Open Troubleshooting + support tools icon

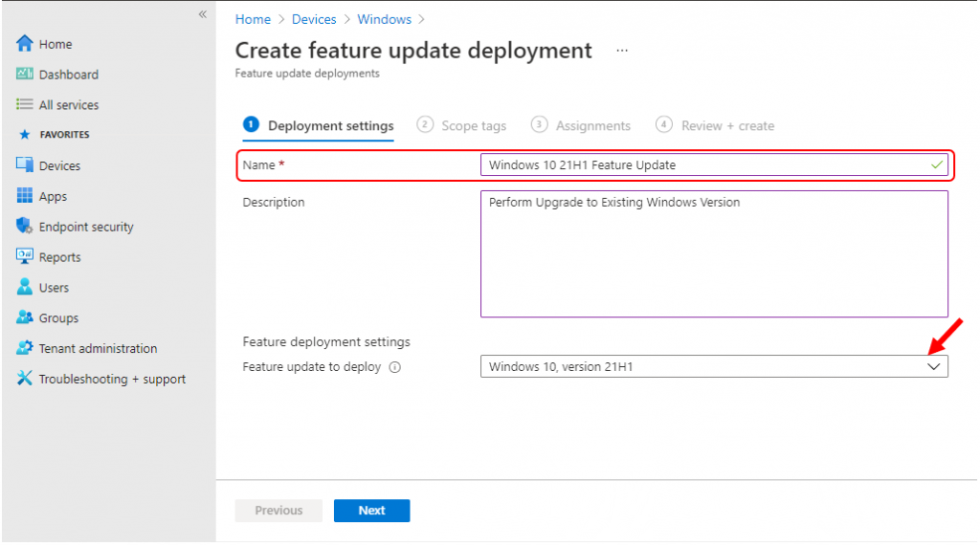coord(25,380)
